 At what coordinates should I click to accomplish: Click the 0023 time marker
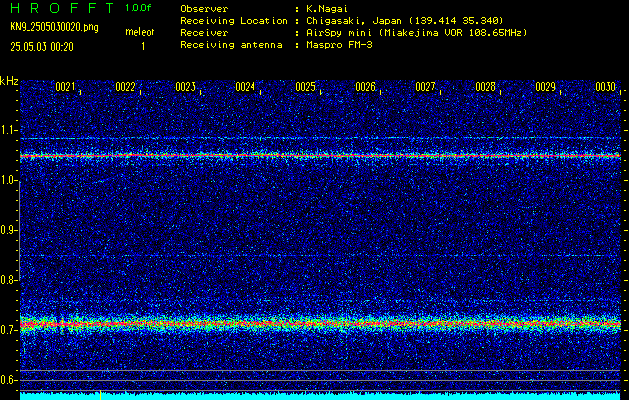click(x=186, y=87)
